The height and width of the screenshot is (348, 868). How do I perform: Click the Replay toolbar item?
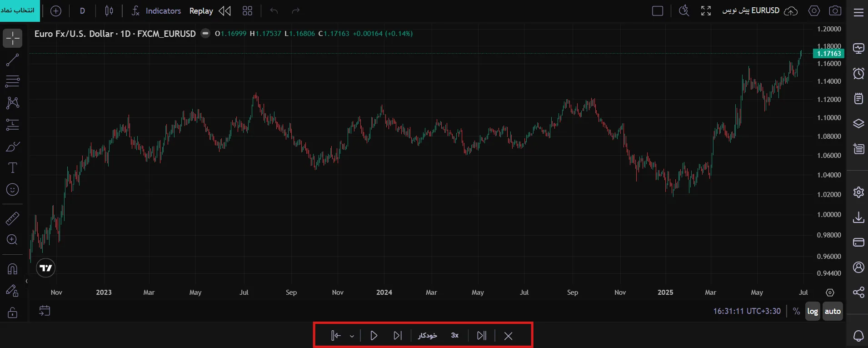[210, 11]
